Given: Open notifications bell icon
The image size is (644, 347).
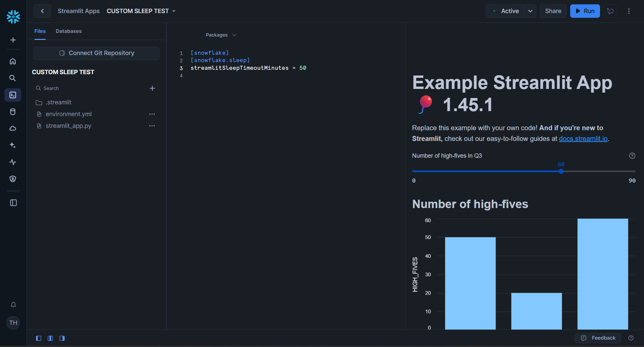Looking at the screenshot, I should click(13, 305).
